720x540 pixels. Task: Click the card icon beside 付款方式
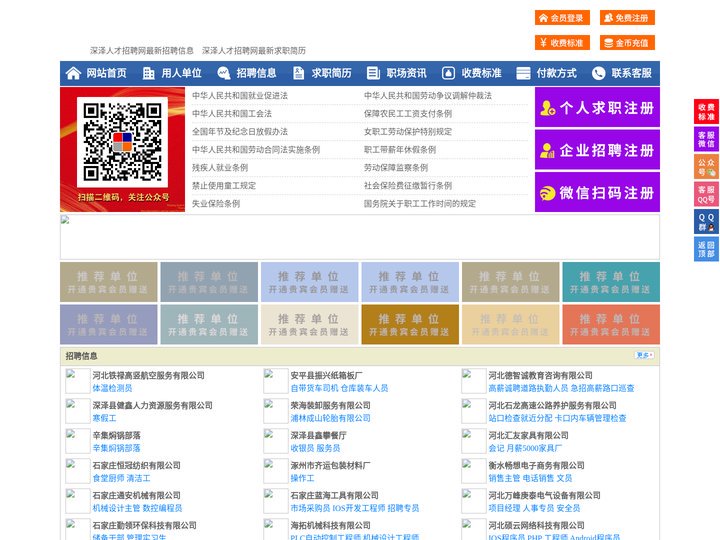pos(523,73)
